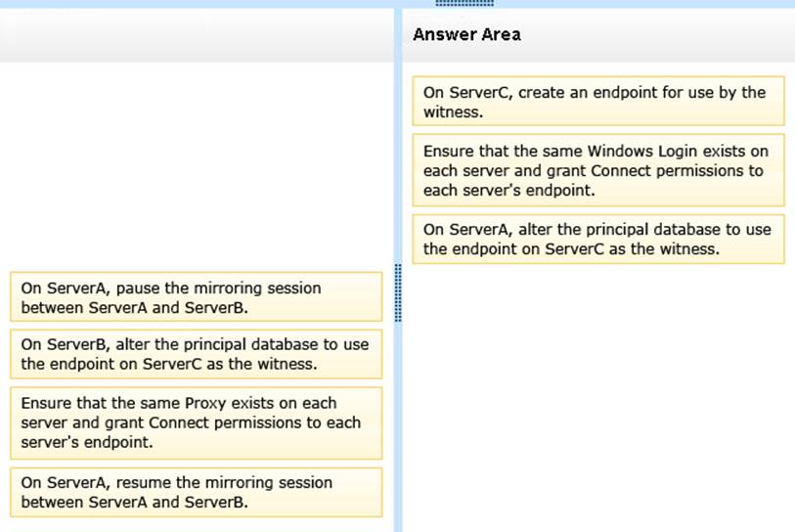
Task: Pick the 'pause the mirroring session' option
Action: [x=196, y=297]
